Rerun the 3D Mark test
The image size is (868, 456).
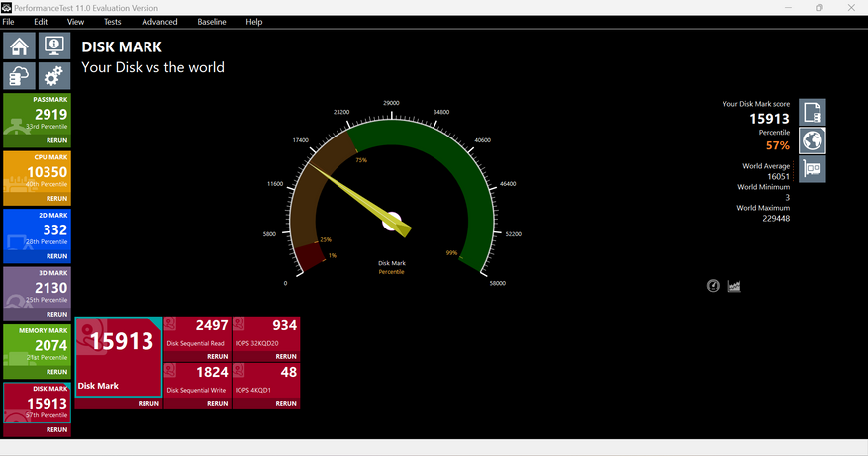pos(57,314)
